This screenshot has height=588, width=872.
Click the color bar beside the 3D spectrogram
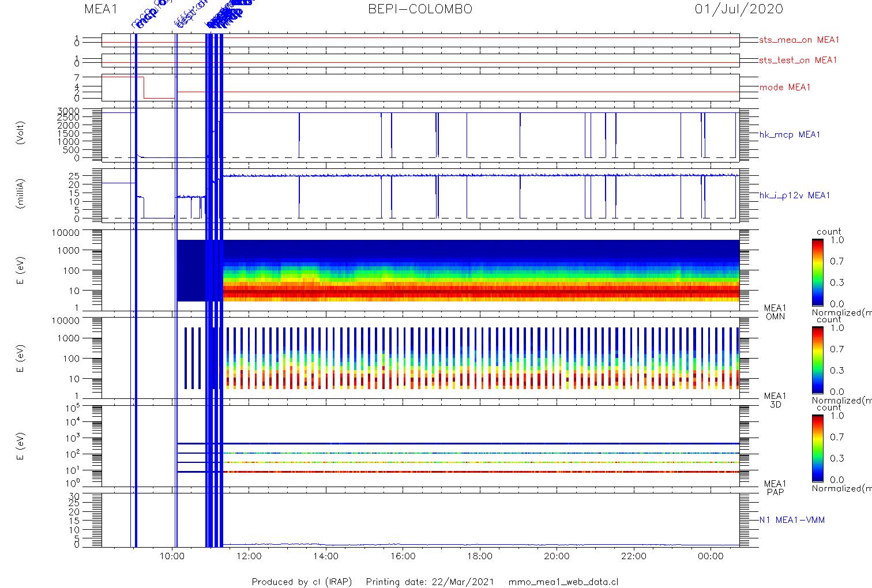pos(817,360)
